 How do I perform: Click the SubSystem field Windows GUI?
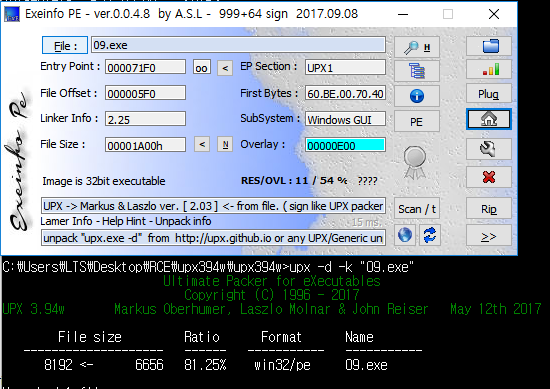click(346, 119)
